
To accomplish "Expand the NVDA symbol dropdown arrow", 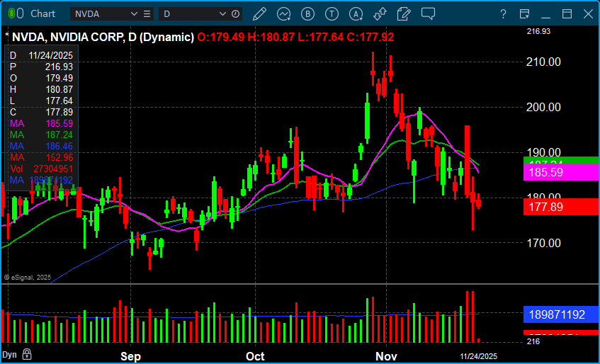I will (134, 14).
